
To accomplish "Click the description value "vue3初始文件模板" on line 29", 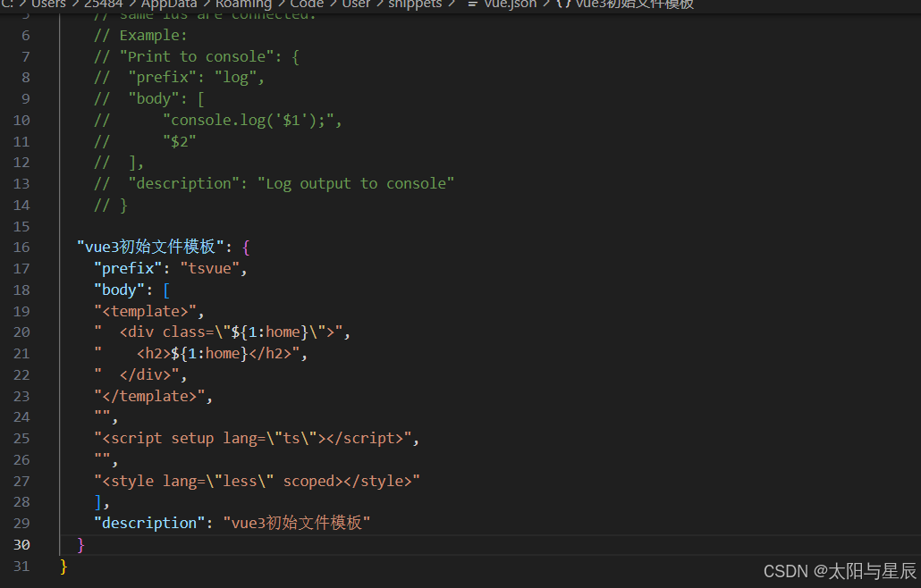I will coord(297,523).
